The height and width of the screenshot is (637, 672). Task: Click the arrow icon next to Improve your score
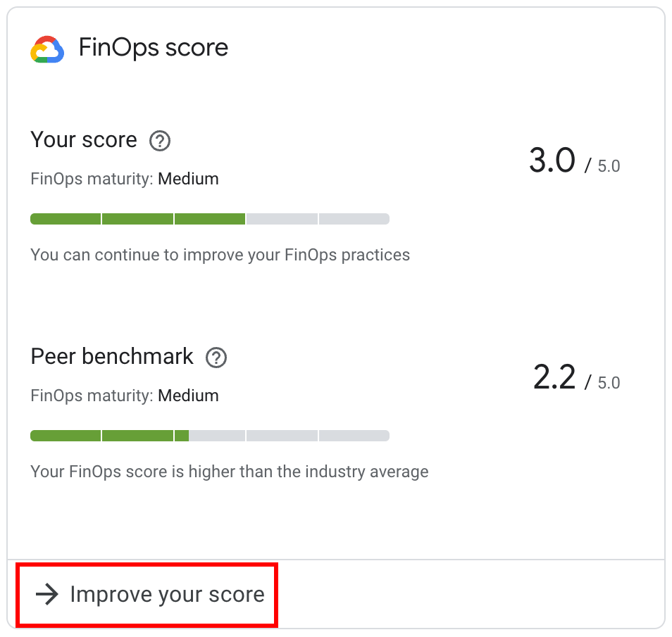click(x=45, y=595)
